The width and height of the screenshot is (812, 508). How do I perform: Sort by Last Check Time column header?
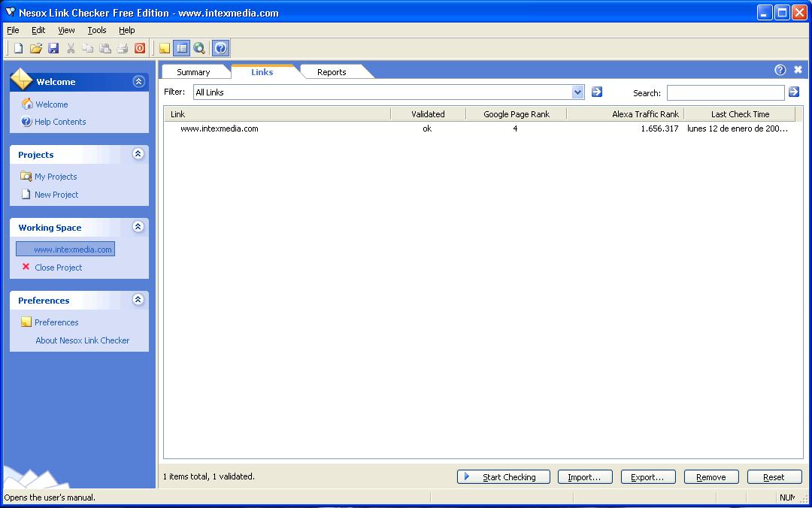point(740,114)
